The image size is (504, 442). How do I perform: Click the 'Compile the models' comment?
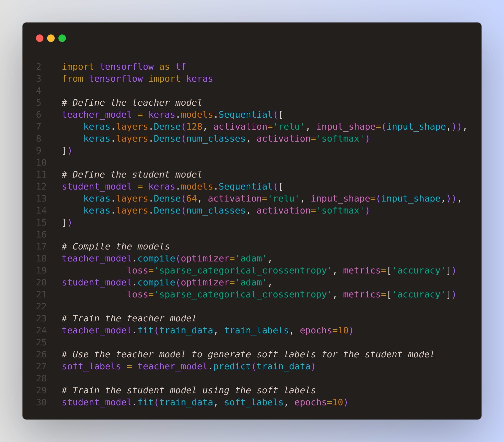tap(116, 246)
